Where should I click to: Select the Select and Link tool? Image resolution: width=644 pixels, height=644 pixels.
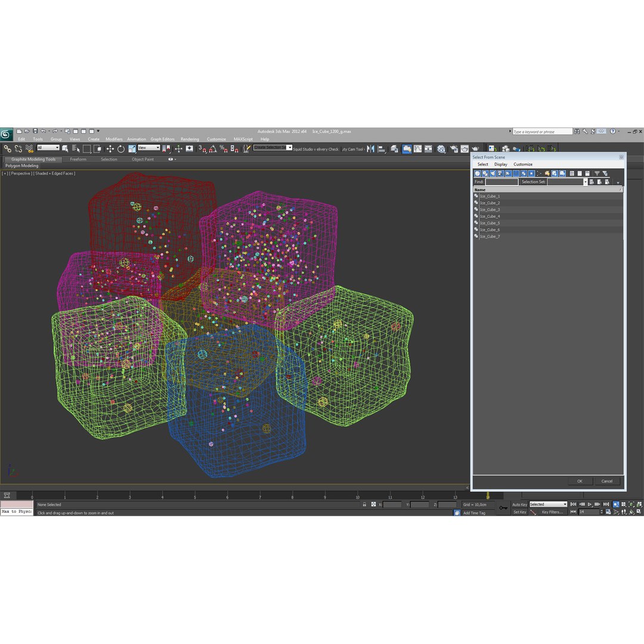coord(7,148)
